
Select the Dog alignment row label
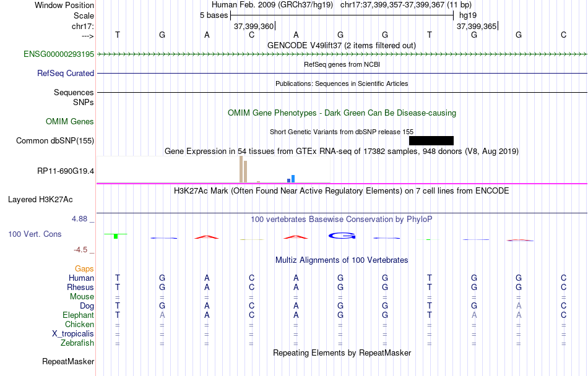tap(87, 306)
